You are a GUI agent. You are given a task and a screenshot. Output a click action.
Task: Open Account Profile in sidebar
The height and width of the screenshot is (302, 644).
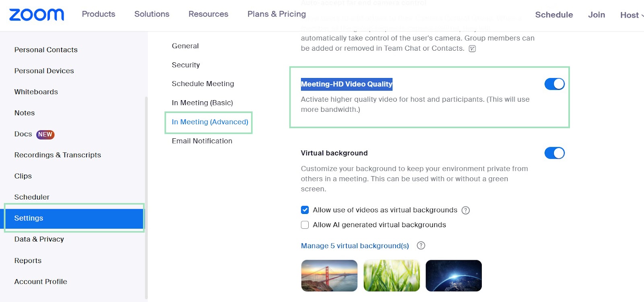click(41, 281)
